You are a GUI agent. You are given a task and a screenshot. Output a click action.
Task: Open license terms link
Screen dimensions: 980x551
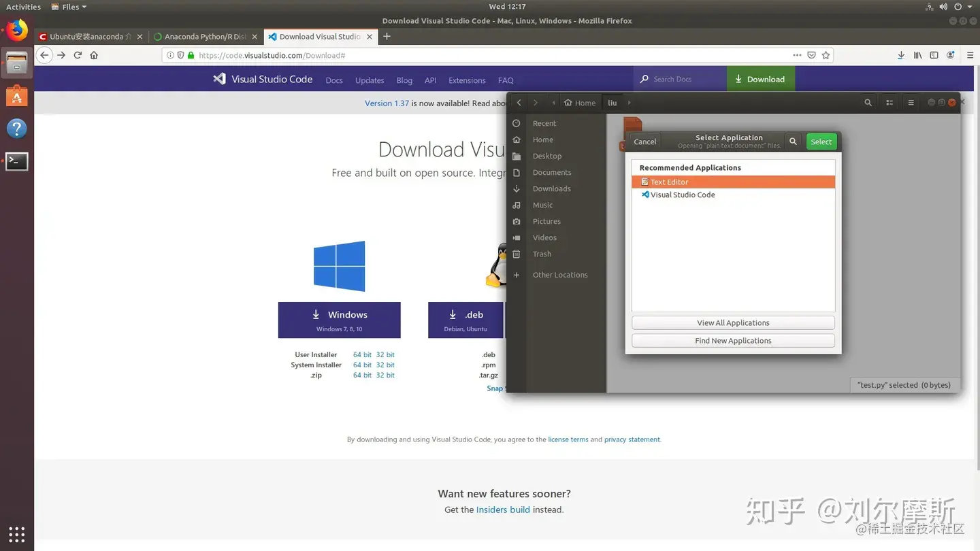click(x=568, y=439)
